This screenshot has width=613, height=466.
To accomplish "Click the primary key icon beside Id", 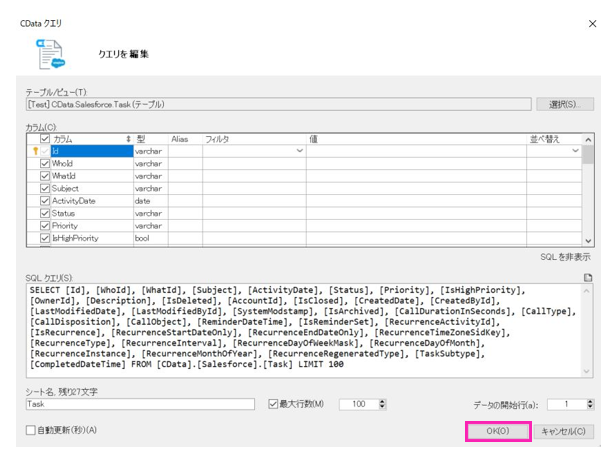I will click(x=35, y=151).
